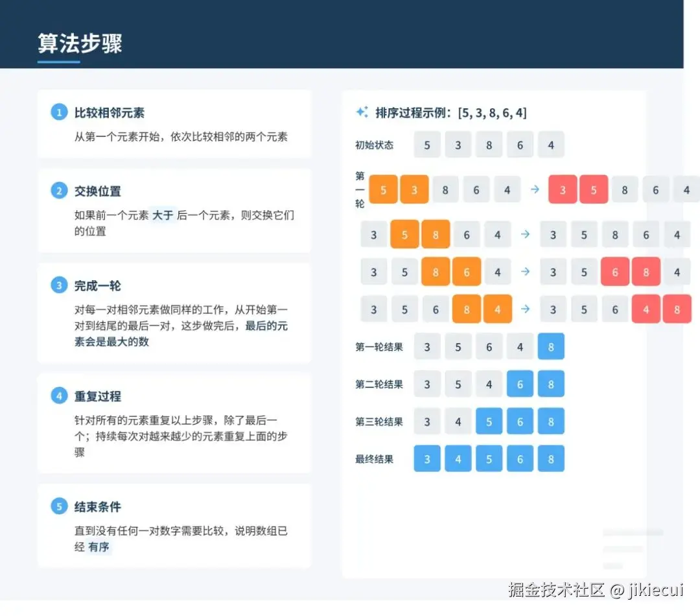Expand the 第二轮结果 row
This screenshot has width=700, height=616.
[379, 384]
